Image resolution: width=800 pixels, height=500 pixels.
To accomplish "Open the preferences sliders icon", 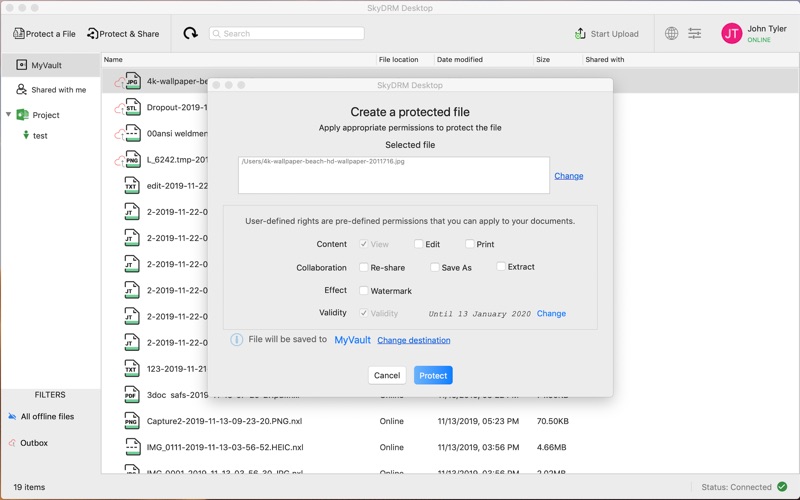I will [694, 34].
